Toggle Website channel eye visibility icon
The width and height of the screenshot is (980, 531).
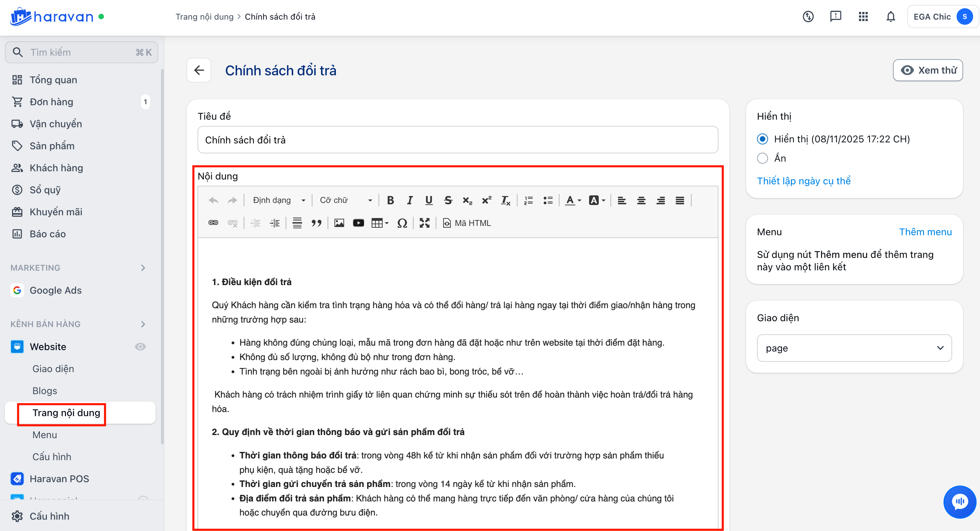click(x=140, y=347)
